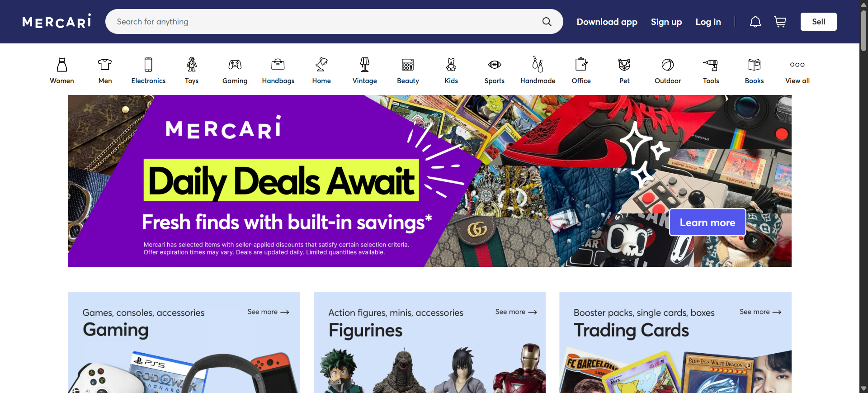868x393 pixels.
Task: Browse the Electronics category icon
Action: 148,65
